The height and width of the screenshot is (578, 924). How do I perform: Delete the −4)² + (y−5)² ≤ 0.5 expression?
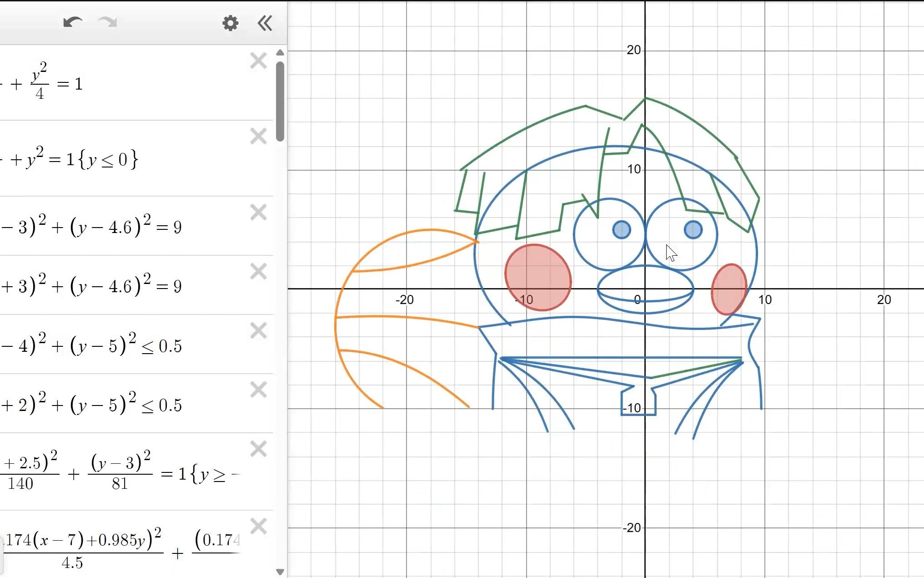pyautogui.click(x=258, y=330)
